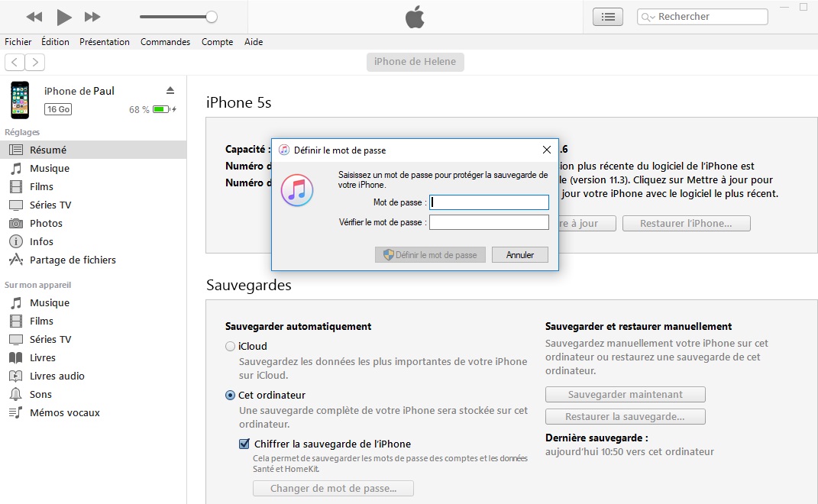Click Sauvegarder maintenant button
This screenshot has height=504, width=818.
[625, 395]
